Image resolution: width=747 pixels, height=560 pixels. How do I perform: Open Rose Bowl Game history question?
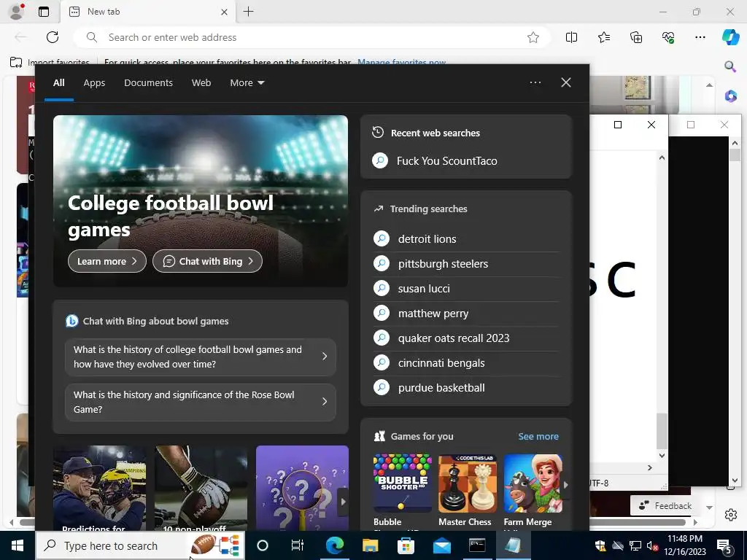pos(200,402)
